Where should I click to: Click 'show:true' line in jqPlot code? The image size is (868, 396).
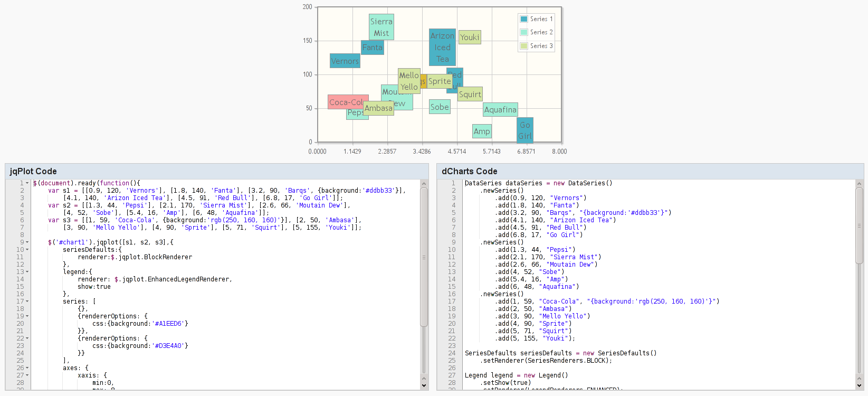94,287
